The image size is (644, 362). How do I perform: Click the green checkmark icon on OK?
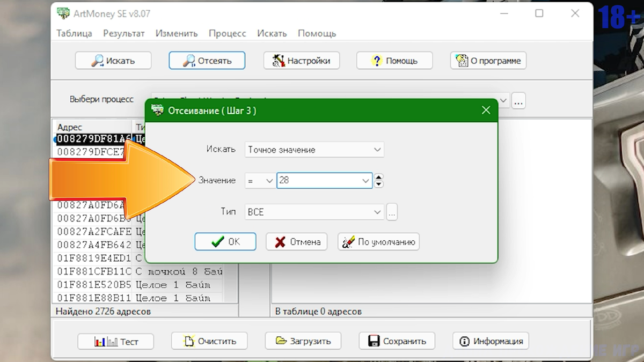[x=218, y=242]
